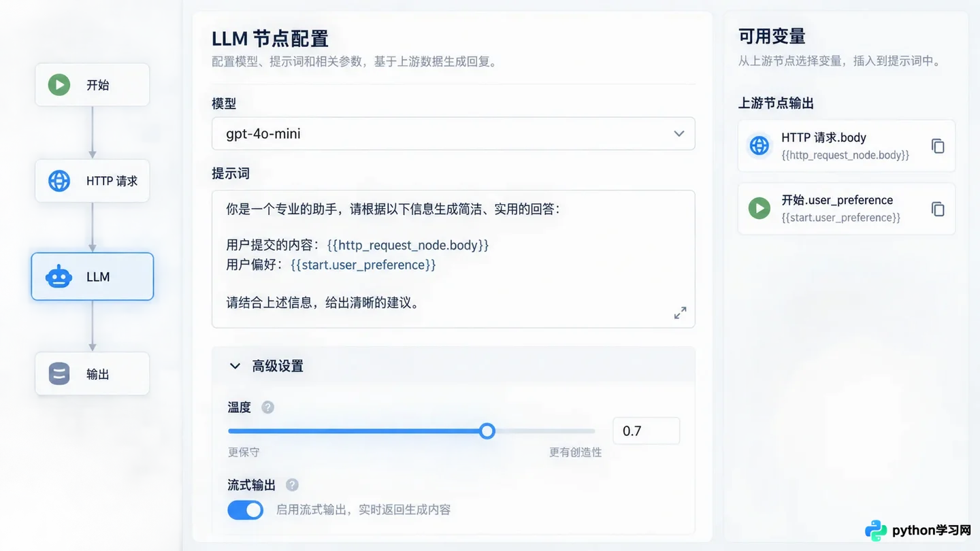Select the 输出 workflow node
Image resolution: width=980 pixels, height=551 pixels.
92,373
